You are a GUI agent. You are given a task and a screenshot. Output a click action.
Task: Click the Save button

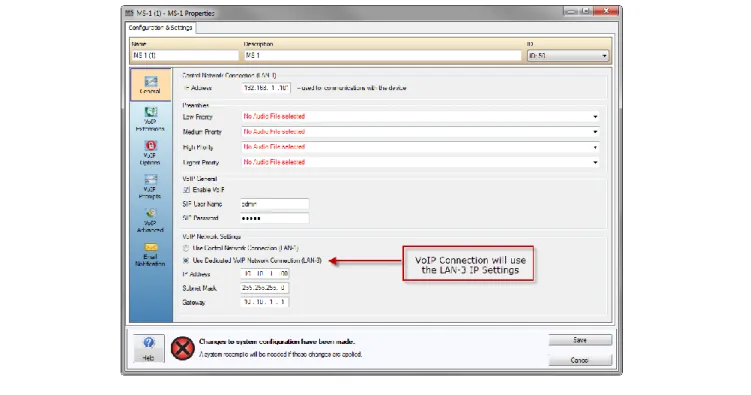(580, 340)
